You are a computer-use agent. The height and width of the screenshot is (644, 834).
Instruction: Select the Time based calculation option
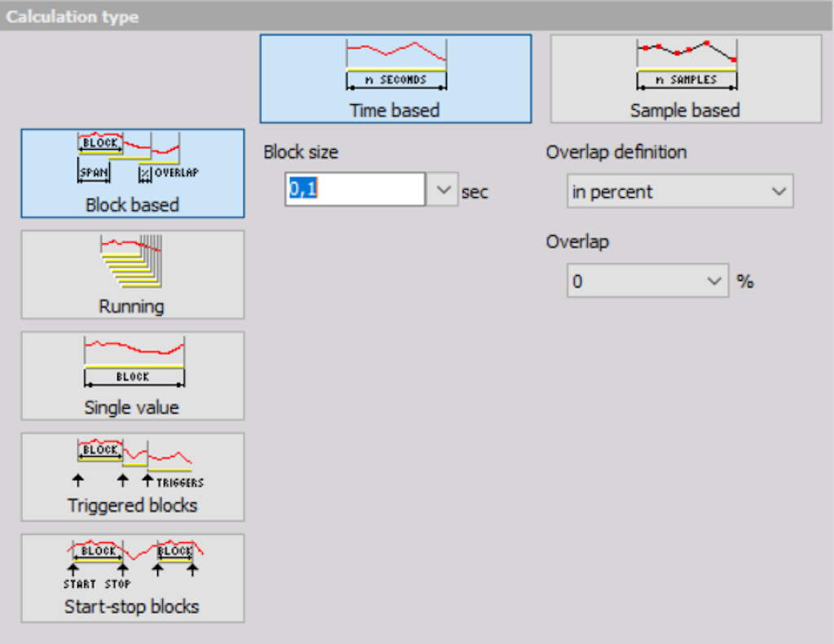pos(395,79)
